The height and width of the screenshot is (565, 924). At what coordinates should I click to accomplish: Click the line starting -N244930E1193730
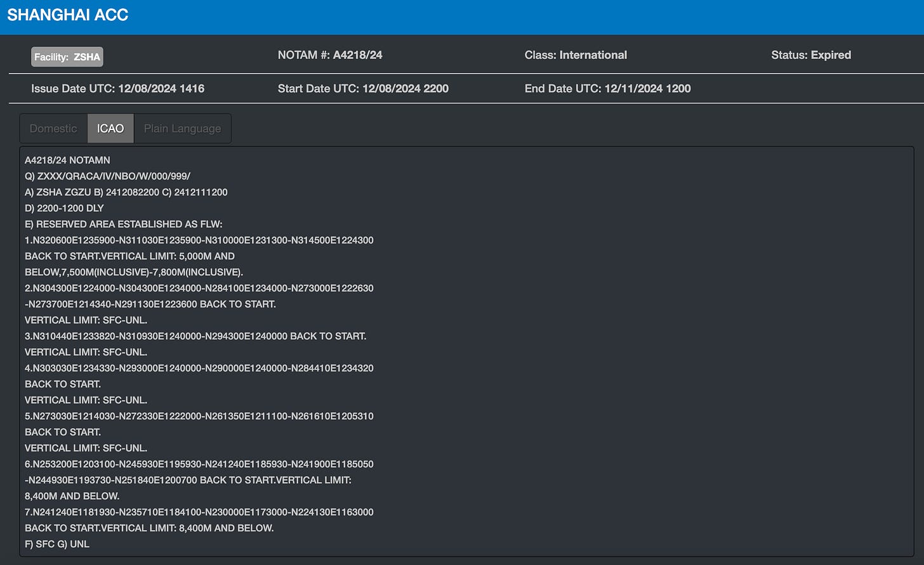[x=188, y=480]
